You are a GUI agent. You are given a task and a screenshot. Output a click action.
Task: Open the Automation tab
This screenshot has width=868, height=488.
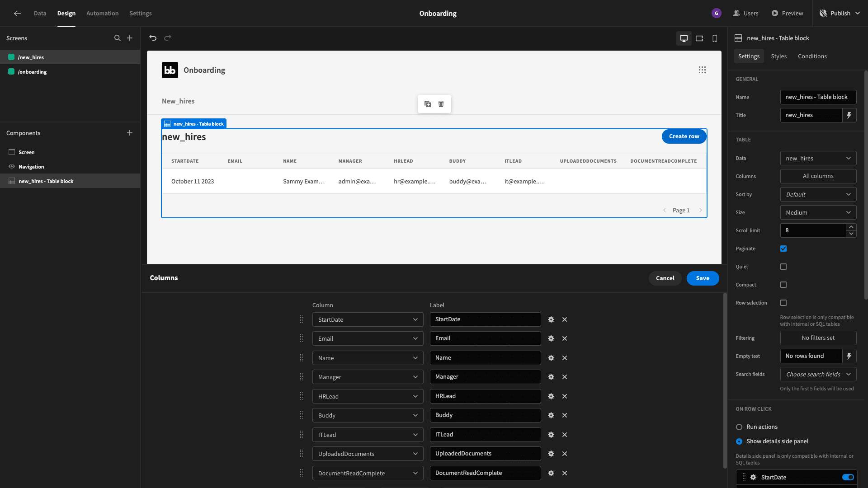[x=103, y=13]
